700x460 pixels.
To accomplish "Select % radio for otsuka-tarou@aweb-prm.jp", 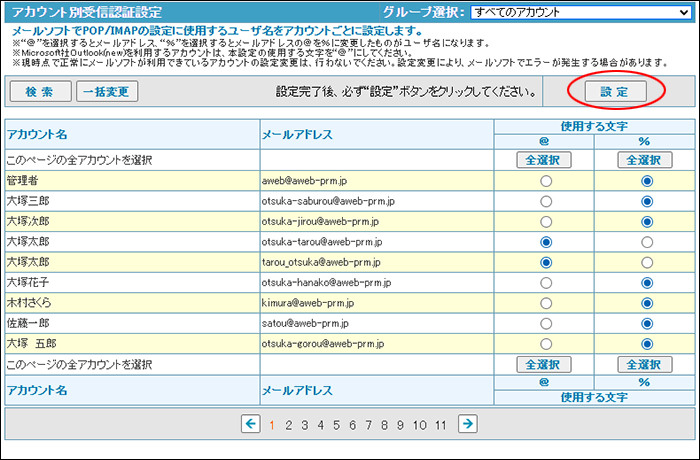I will click(x=646, y=242).
